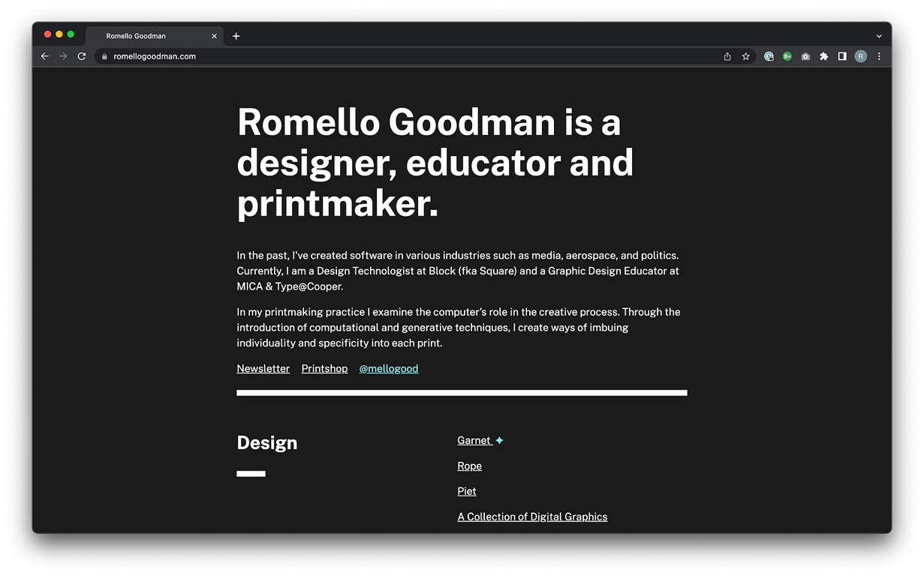Screen dimensions: 924x576
Task: Click the Design section heading
Action: [x=266, y=442]
